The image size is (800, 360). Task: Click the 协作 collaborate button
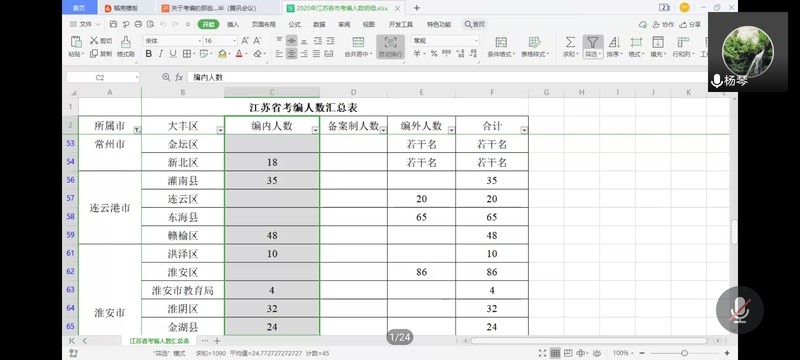coord(664,24)
